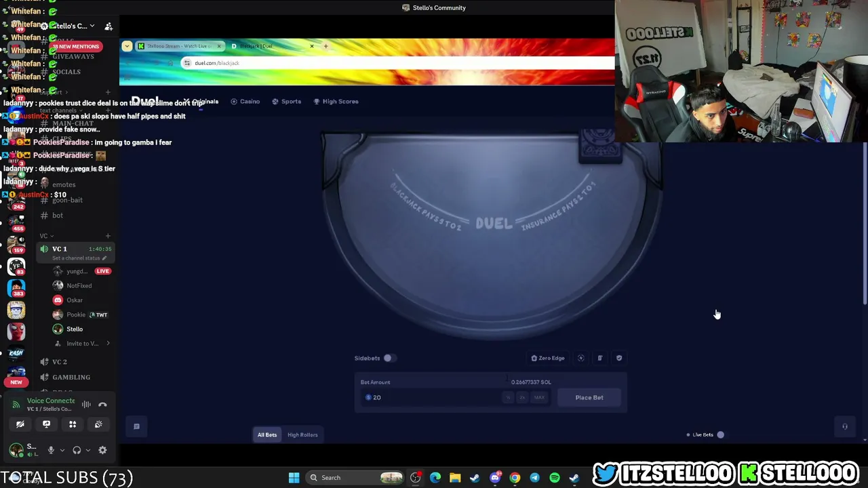Halve the bet with the ½ button
The width and height of the screenshot is (868, 488).
(508, 397)
